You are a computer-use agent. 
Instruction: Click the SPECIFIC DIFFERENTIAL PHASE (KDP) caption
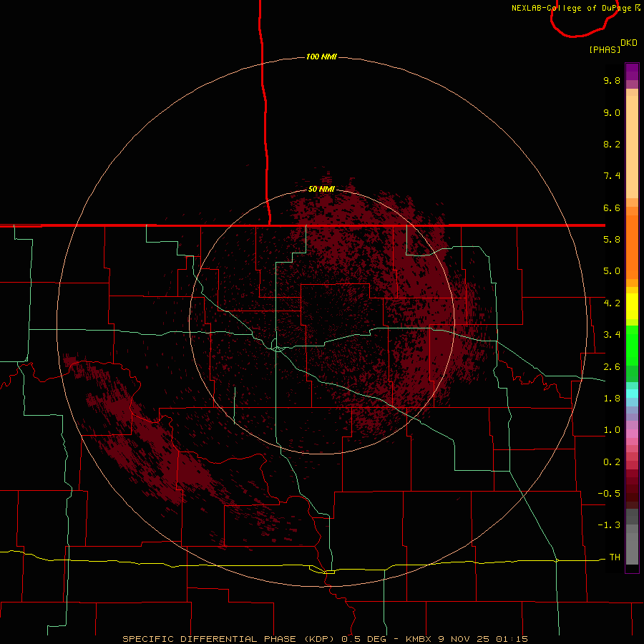[x=230, y=639]
